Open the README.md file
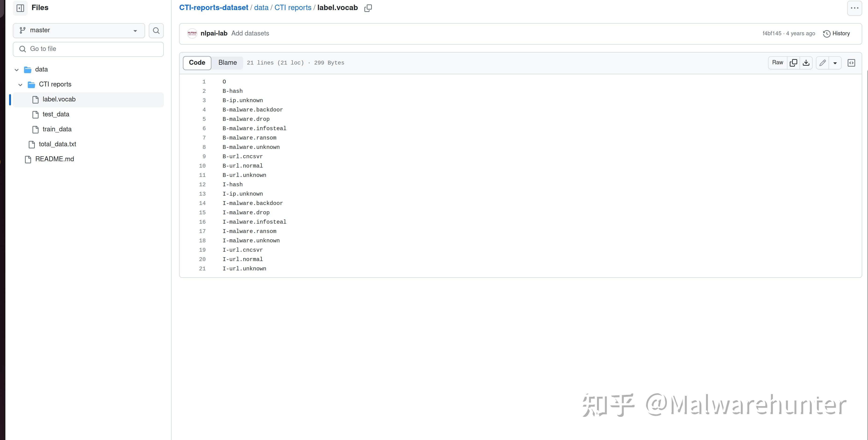 coord(55,159)
